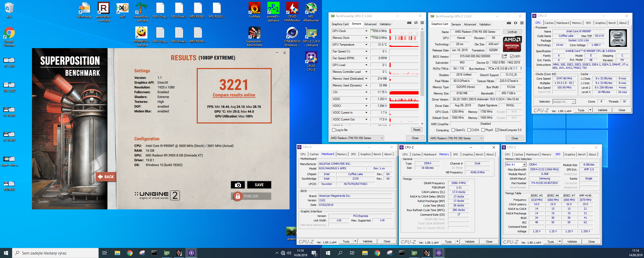644x258 pixels.
Task: Click the Bus Interface question mark in GPU-Z
Action: click(521, 69)
